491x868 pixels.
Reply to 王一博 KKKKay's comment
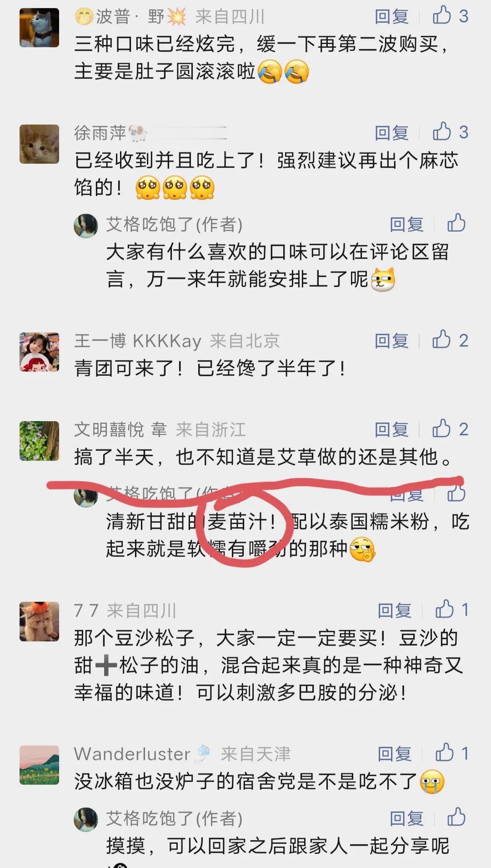pyautogui.click(x=391, y=341)
